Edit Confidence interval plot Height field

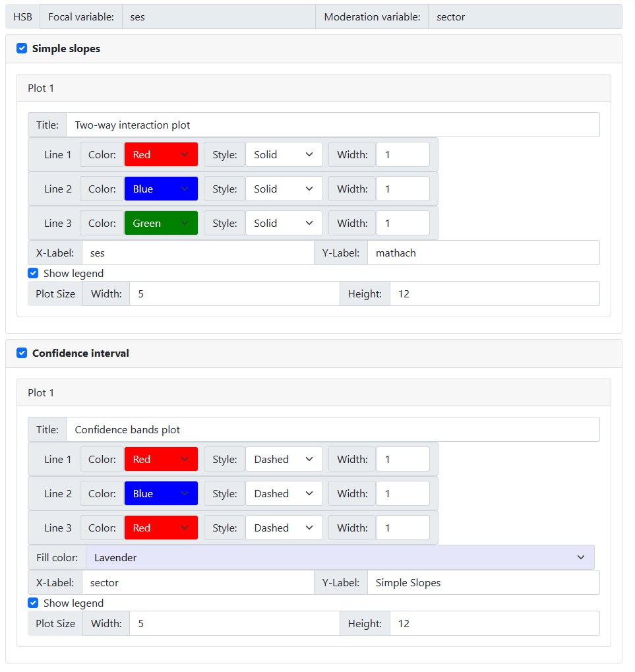pos(494,624)
